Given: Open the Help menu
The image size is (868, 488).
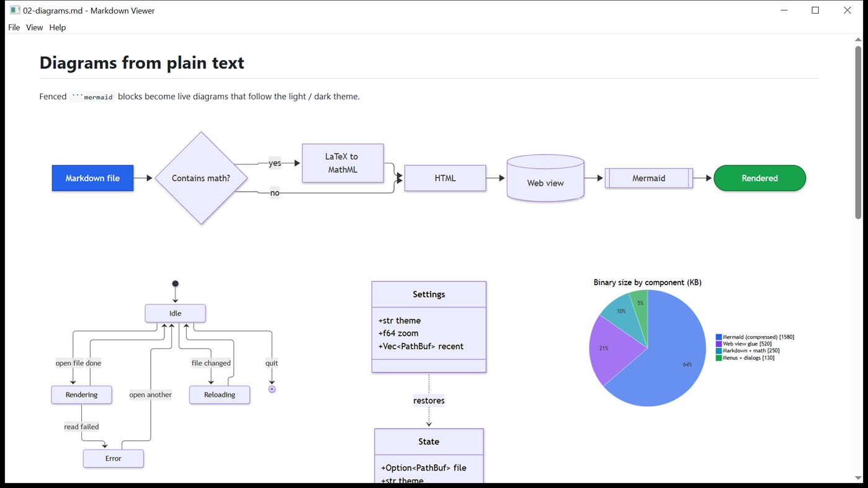Looking at the screenshot, I should coord(58,27).
